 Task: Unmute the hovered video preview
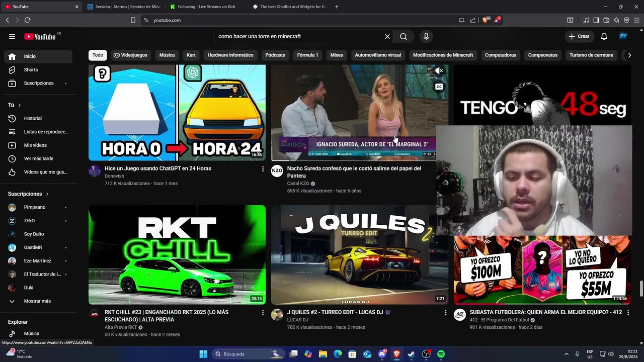point(439,71)
